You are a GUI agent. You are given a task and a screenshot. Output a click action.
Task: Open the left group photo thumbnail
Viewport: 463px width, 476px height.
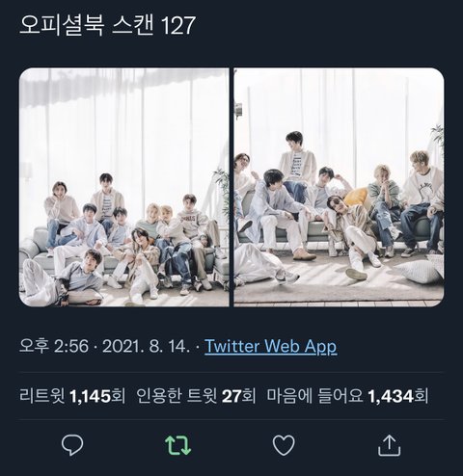pos(124,187)
